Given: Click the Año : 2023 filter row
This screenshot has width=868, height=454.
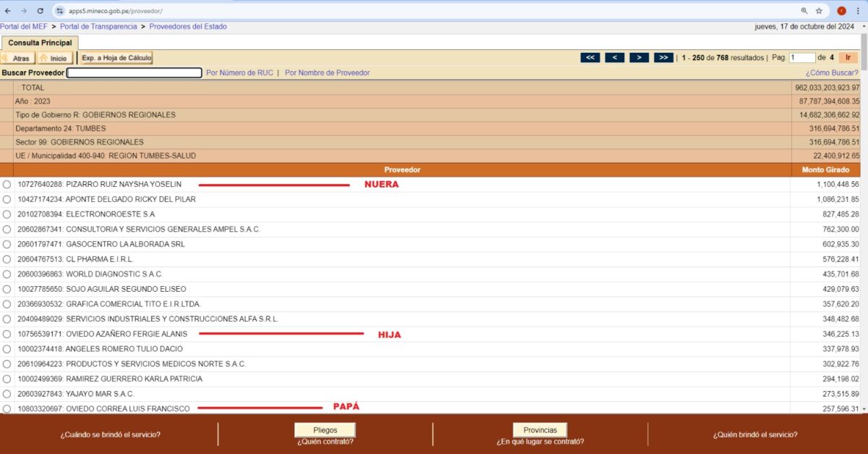Looking at the screenshot, I should [430, 101].
